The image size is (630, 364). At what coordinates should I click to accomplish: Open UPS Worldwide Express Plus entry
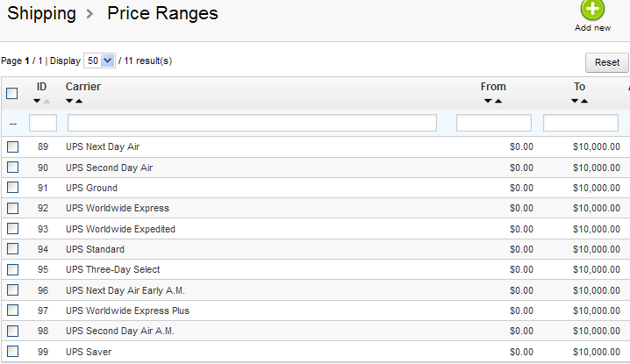pyautogui.click(x=127, y=311)
